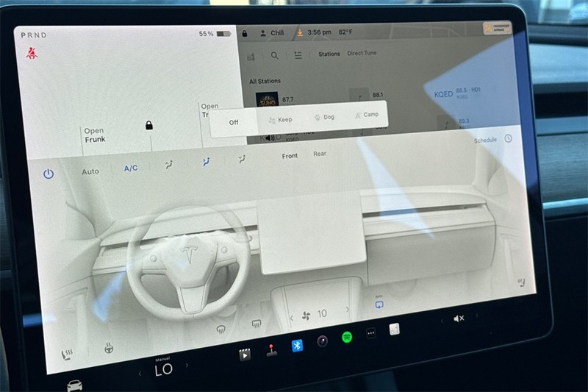This screenshot has width=588, height=392.
Task: Open the white app next to the apps menu
Action: click(x=394, y=329)
